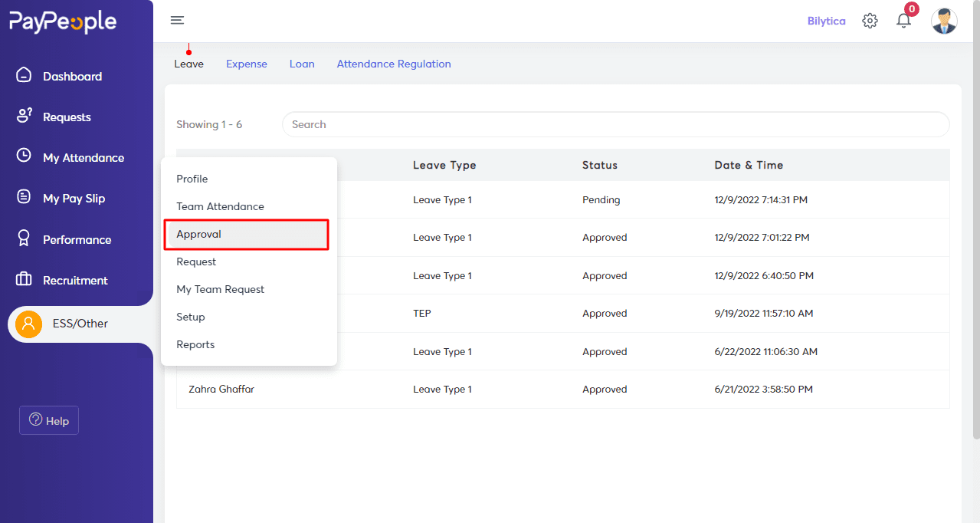
Task: Open Recruitment section
Action: pos(77,281)
